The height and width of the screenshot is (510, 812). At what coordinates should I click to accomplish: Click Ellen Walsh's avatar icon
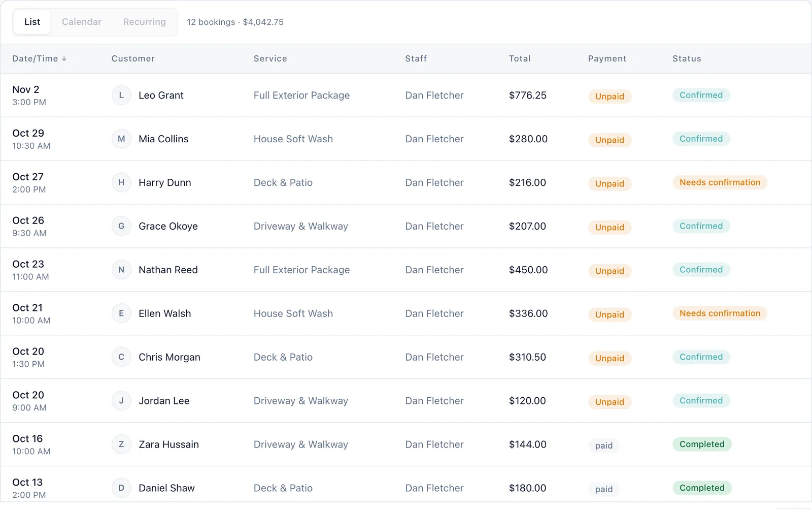click(x=121, y=313)
